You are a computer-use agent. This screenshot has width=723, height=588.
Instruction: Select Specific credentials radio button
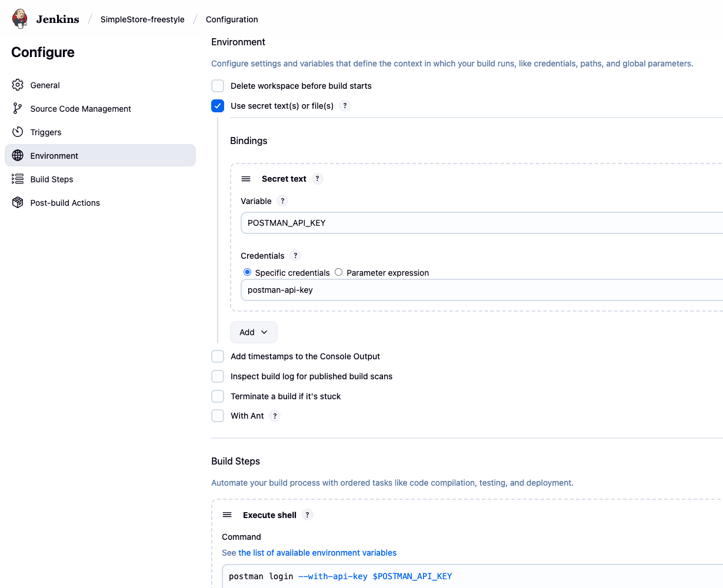tap(247, 272)
